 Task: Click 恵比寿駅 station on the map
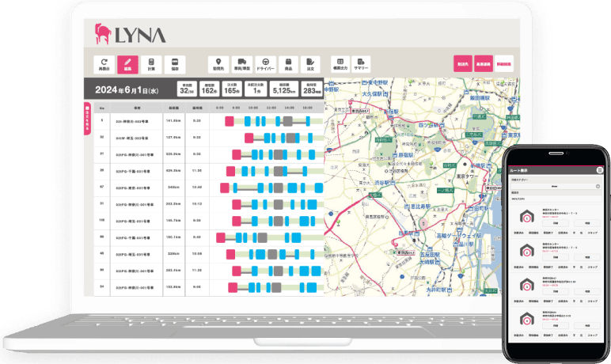(418, 207)
